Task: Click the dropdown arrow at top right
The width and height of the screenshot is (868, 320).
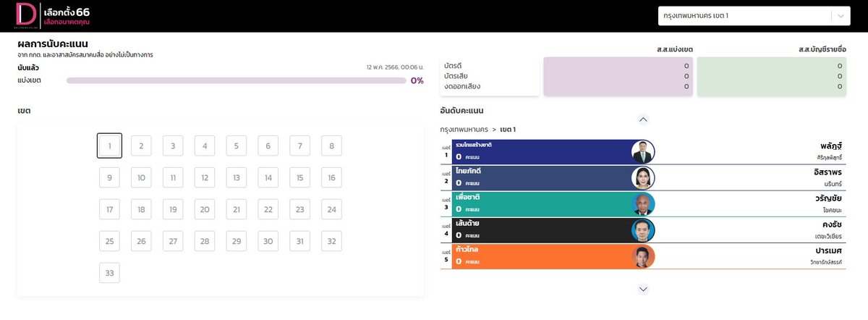Action: coord(841,16)
